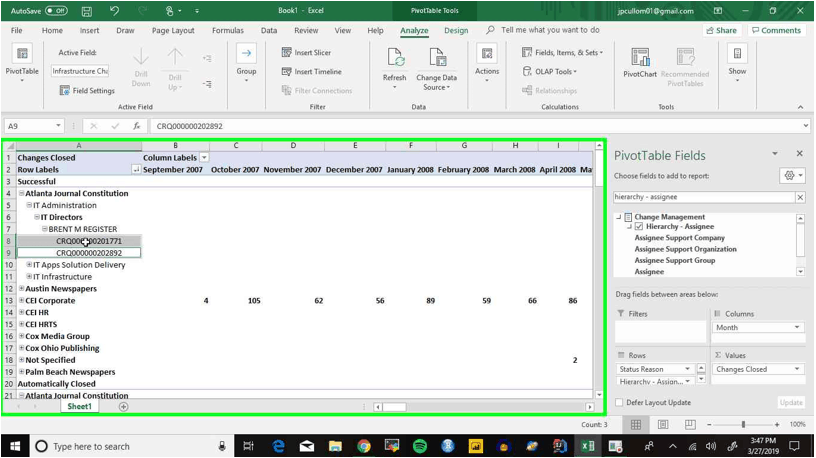
Task: Click the Share button
Action: coord(722,30)
